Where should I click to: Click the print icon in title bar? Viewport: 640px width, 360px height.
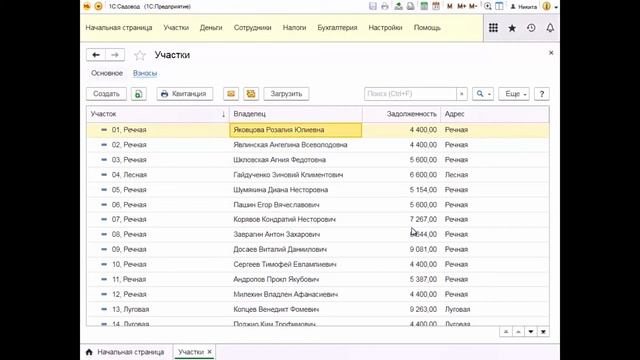point(384,6)
